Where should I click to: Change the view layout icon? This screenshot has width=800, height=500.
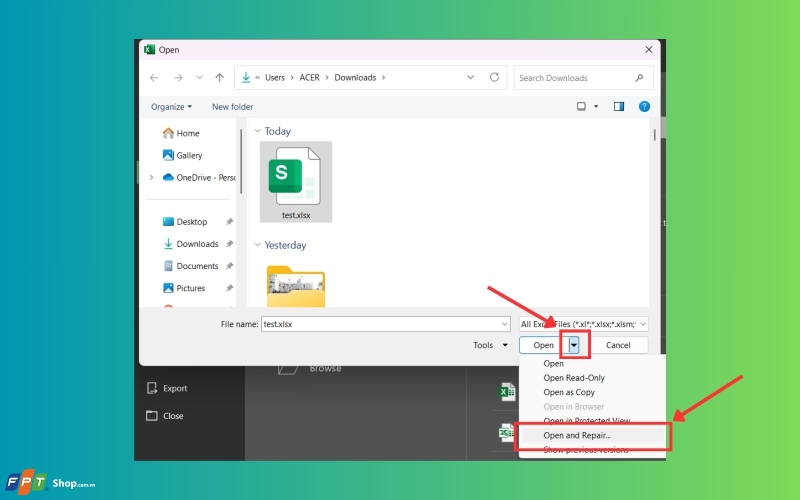click(x=581, y=106)
